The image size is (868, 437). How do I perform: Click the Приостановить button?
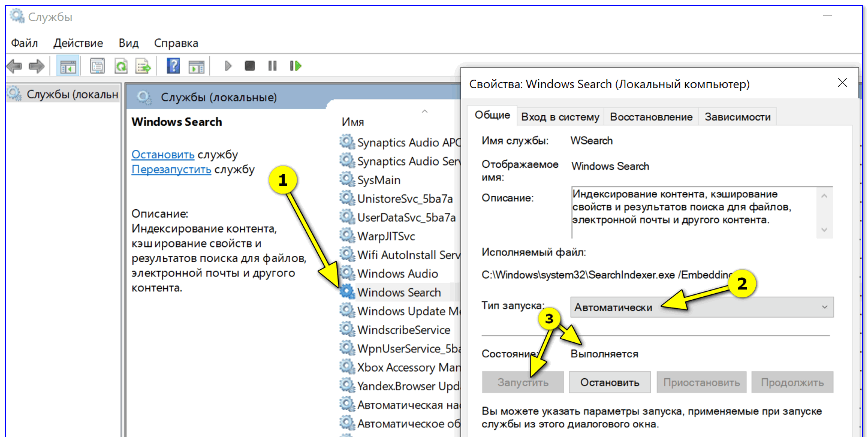[x=702, y=382]
